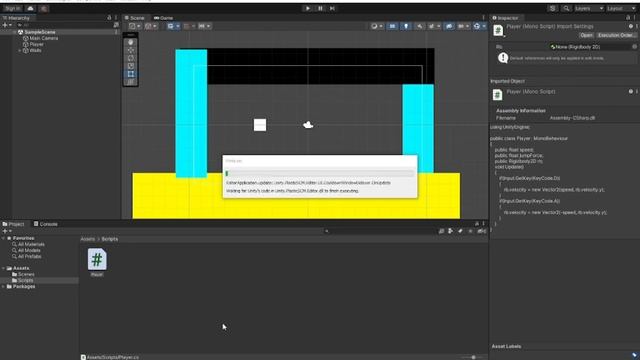Viewport: 640px width, 360px height.
Task: Select Player object in the Hierarchy
Action: (x=36, y=44)
